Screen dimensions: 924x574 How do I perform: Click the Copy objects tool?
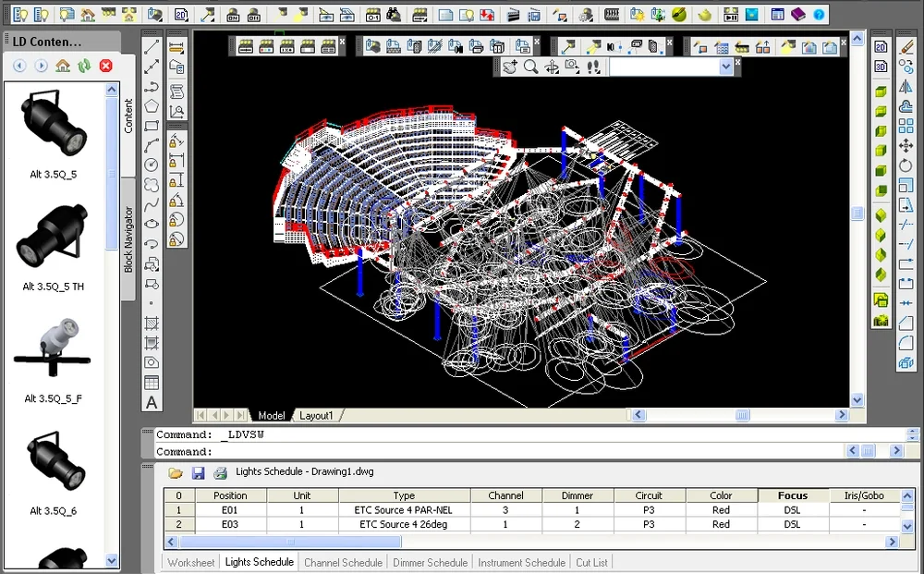pos(906,67)
